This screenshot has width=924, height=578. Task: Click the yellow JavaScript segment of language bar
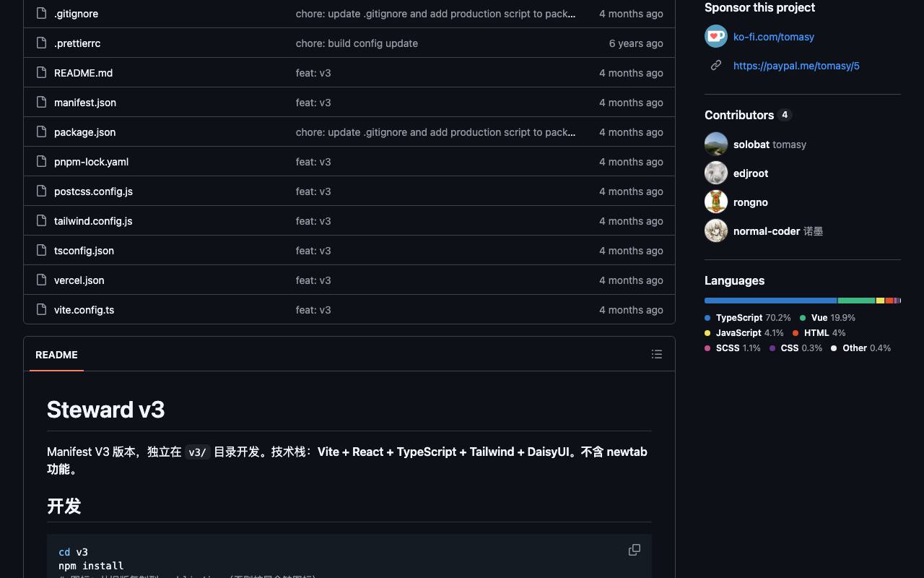pos(881,301)
